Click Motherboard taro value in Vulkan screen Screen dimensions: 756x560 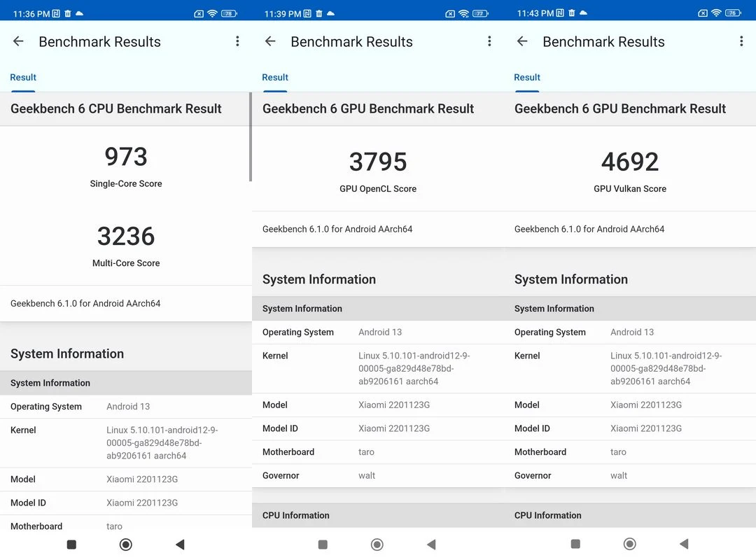[618, 452]
